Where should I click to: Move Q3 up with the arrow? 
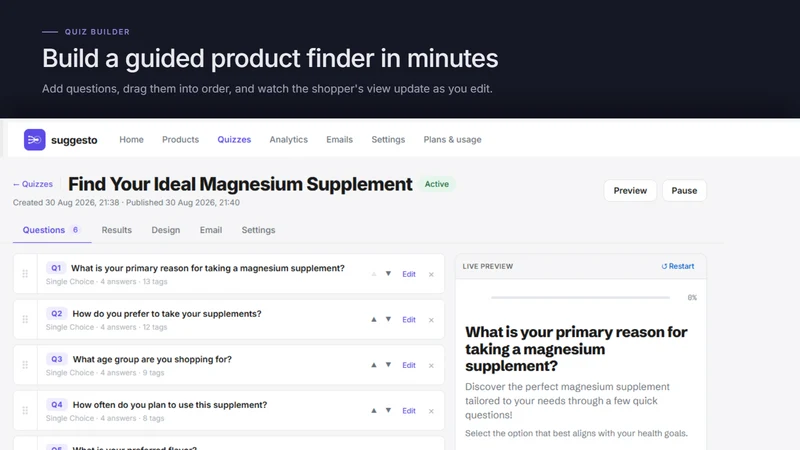click(x=374, y=365)
